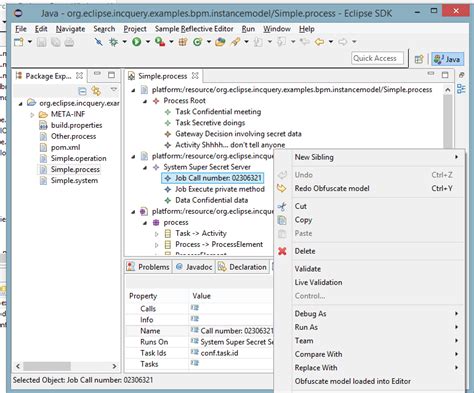Click the Open Perspective icon
This screenshot has height=393, width=474.
[419, 59]
